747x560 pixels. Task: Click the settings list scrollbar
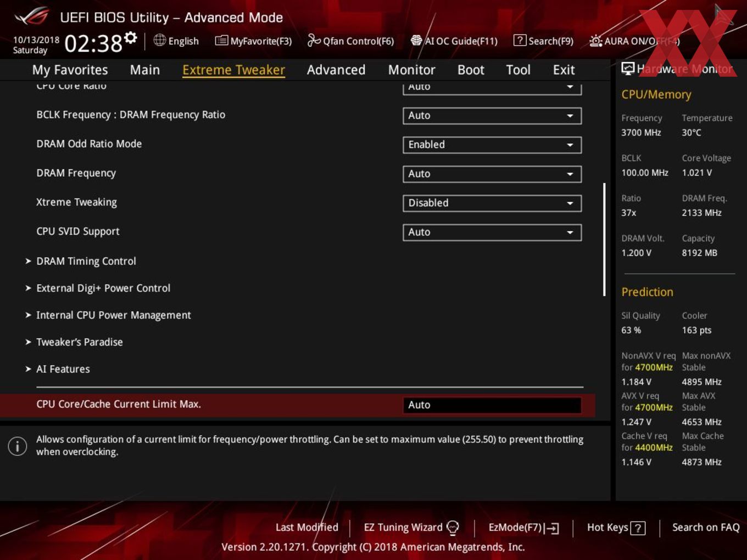pyautogui.click(x=604, y=240)
